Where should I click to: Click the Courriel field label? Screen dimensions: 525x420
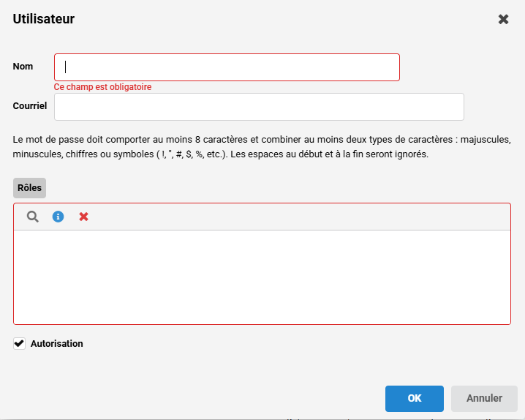pyautogui.click(x=30, y=106)
